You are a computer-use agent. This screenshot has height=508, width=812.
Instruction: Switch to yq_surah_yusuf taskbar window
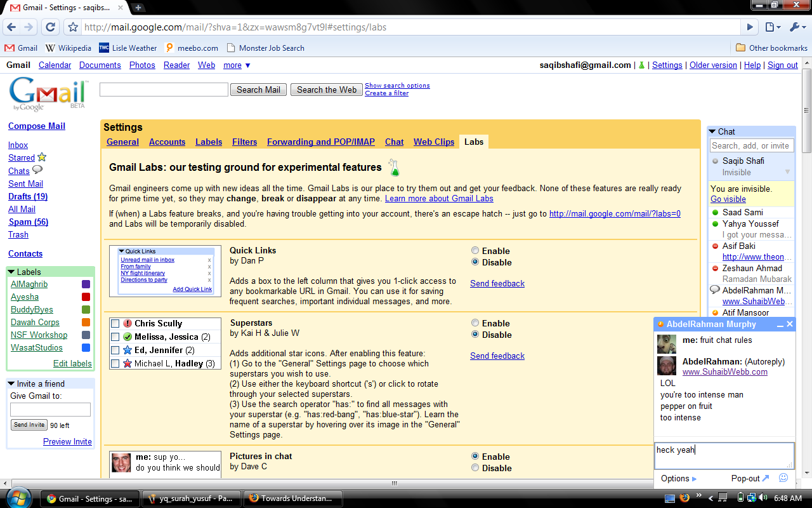click(x=190, y=498)
